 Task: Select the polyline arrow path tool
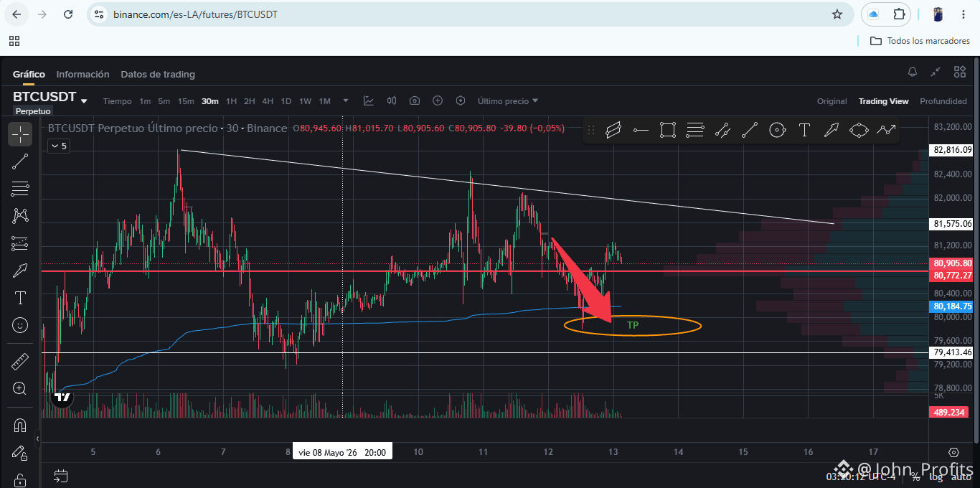pos(886,130)
